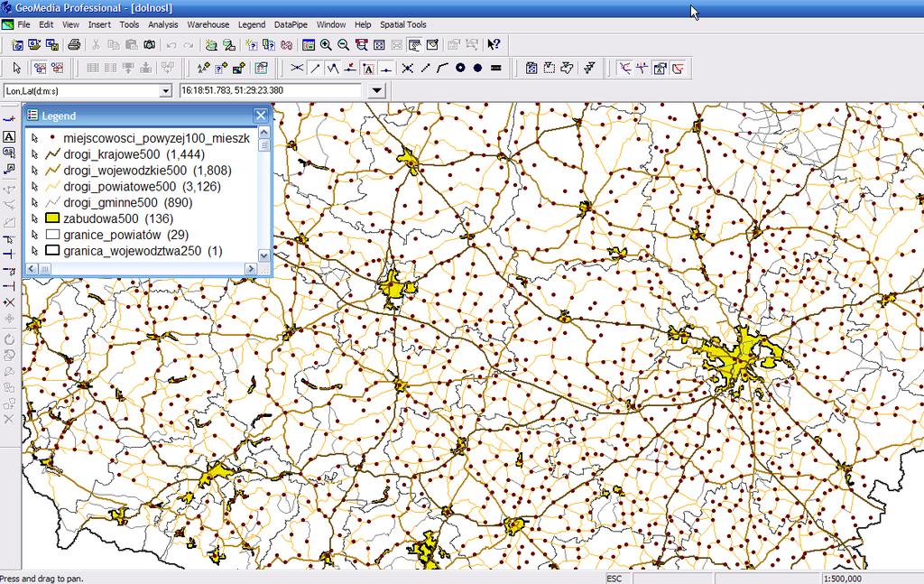Click the arc curve snap icon
924x584 pixels.
pos(442,69)
